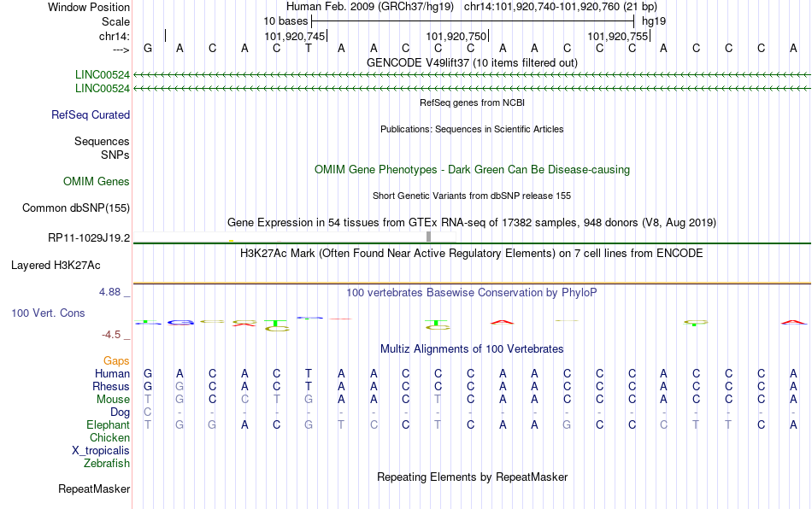
Task: Click the small yellow bar in the GTEx graph
Action: point(231,241)
